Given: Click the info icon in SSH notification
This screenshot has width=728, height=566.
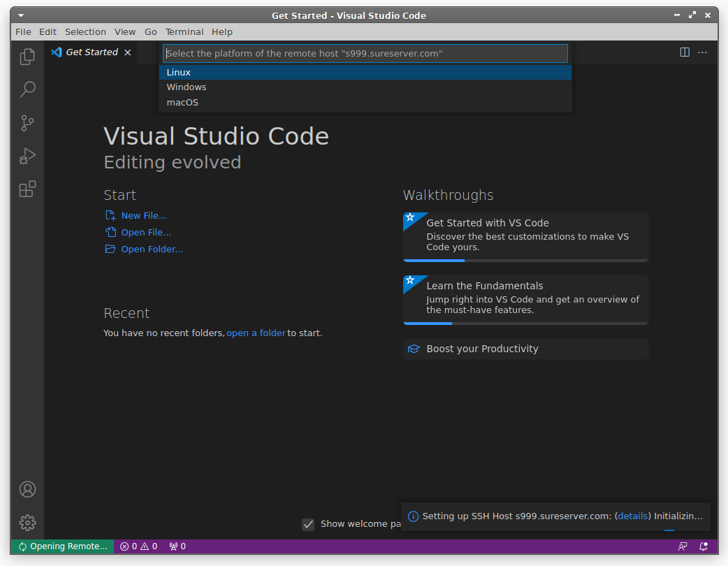Looking at the screenshot, I should pos(413,516).
